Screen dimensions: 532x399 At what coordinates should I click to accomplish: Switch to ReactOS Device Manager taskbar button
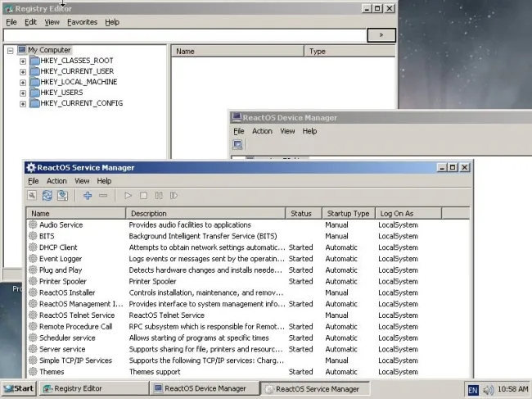(x=205, y=388)
